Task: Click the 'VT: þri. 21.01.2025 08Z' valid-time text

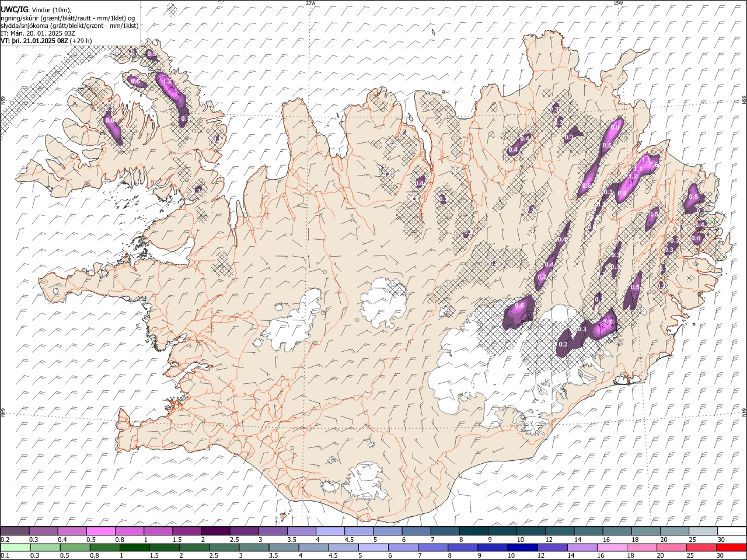Action: click(x=34, y=41)
